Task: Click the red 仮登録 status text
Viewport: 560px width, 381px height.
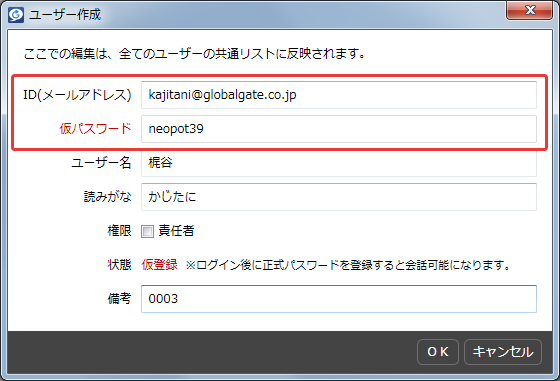Action: click(159, 265)
